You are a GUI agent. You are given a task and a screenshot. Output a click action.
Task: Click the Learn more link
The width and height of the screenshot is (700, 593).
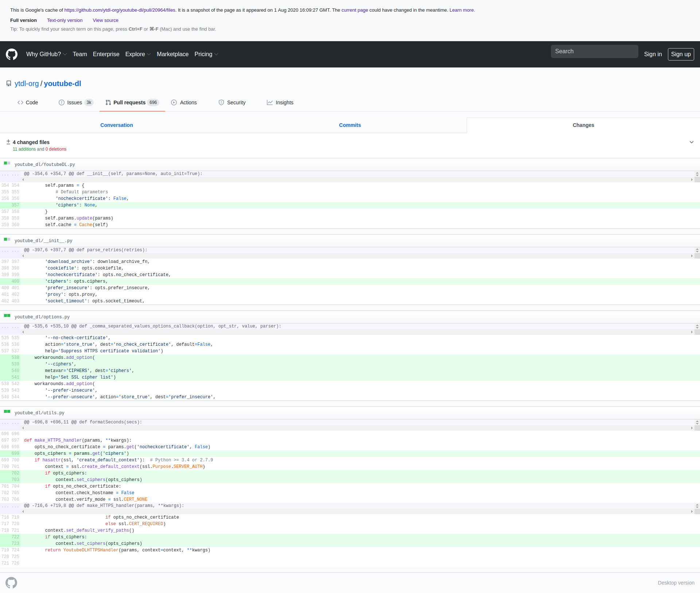tap(462, 10)
